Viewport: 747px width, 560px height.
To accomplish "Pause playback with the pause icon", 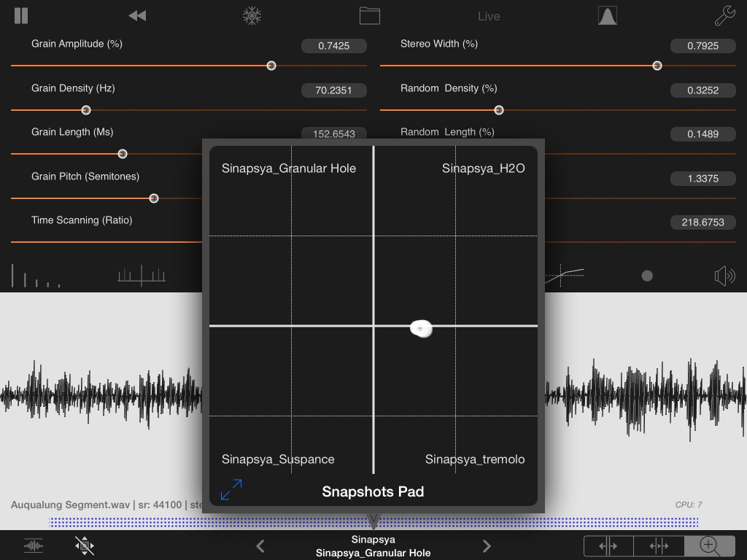I will coord(21,16).
